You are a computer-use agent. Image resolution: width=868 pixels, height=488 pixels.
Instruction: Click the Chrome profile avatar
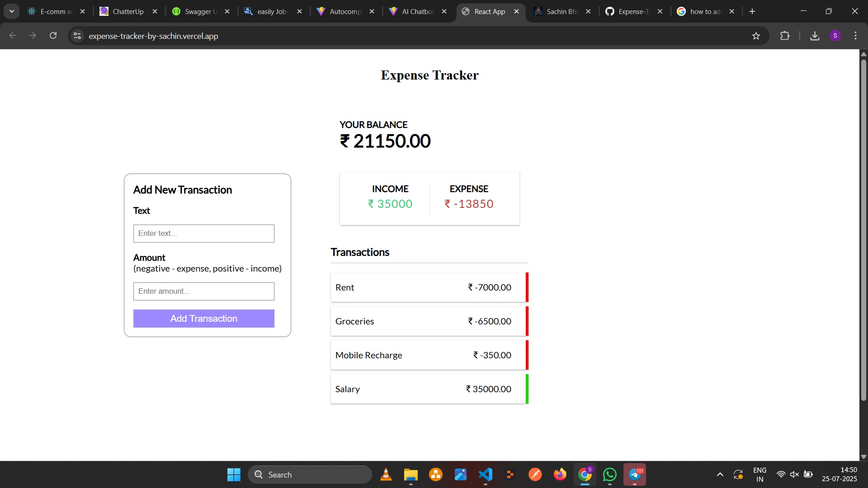click(x=836, y=36)
